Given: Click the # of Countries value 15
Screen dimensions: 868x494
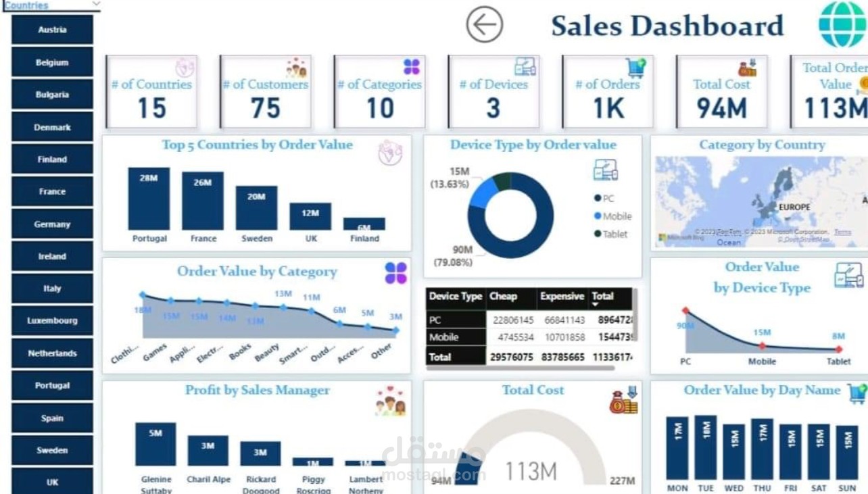Looking at the screenshot, I should [151, 108].
